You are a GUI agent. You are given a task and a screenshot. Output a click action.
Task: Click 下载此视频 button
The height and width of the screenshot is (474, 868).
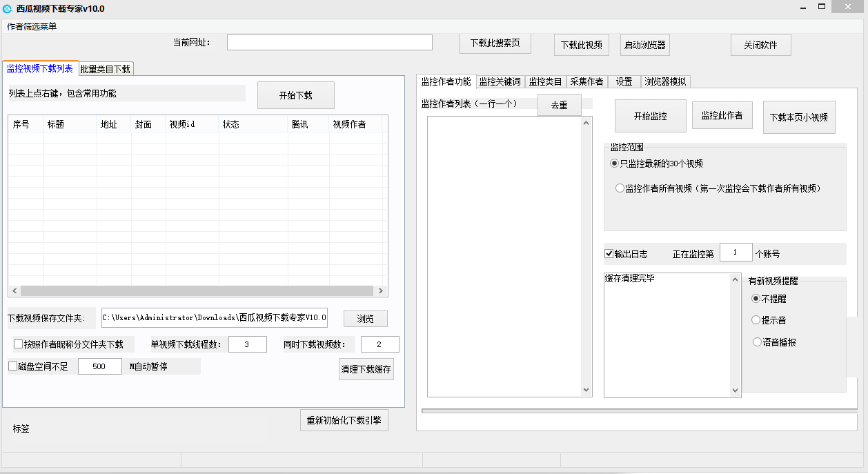click(x=581, y=45)
